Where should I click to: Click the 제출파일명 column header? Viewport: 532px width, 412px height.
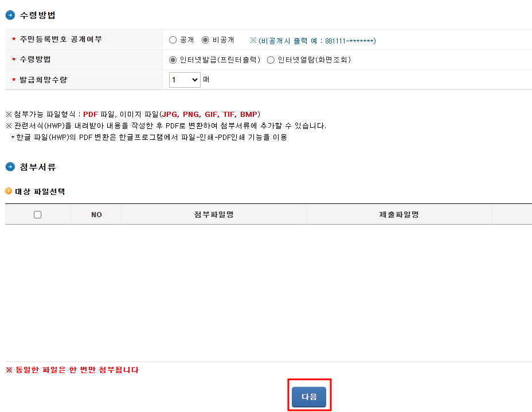(399, 214)
